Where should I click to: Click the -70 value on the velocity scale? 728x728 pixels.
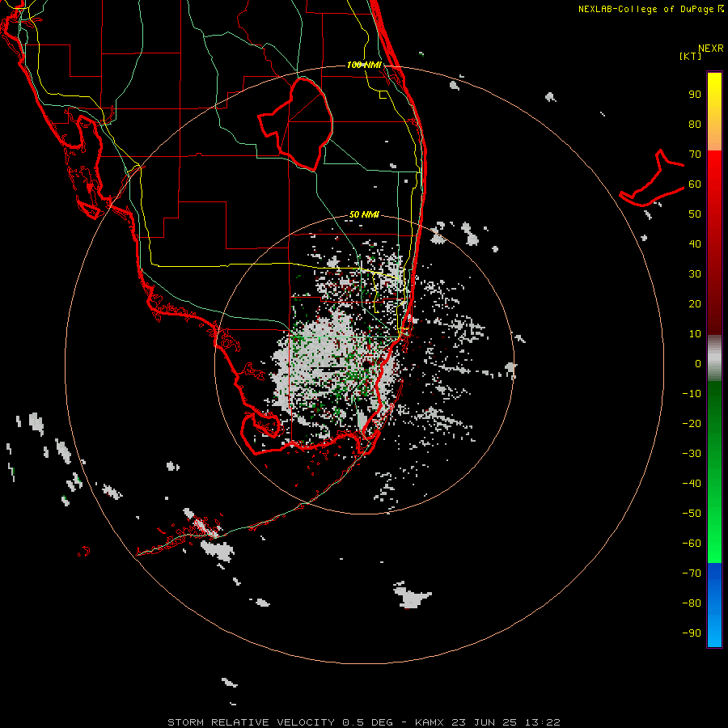(692, 574)
